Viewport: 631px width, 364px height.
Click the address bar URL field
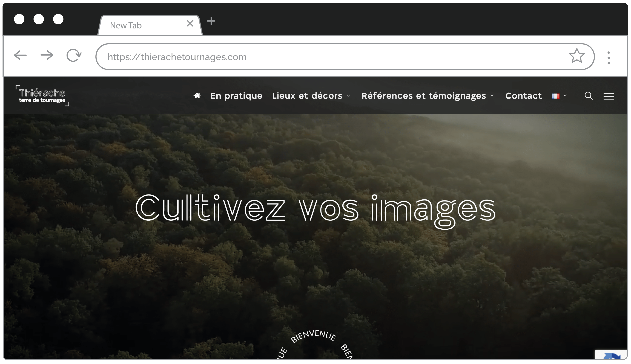[x=345, y=57]
